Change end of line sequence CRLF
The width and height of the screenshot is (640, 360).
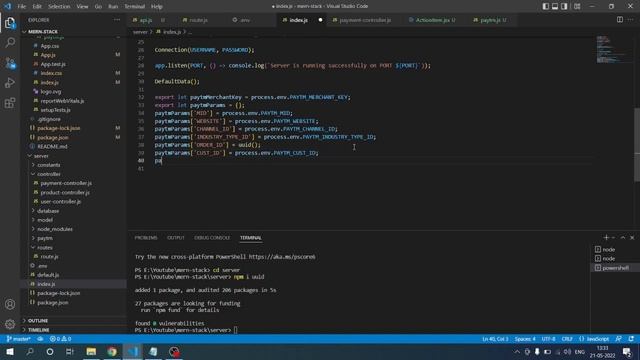pyautogui.click(x=567, y=339)
